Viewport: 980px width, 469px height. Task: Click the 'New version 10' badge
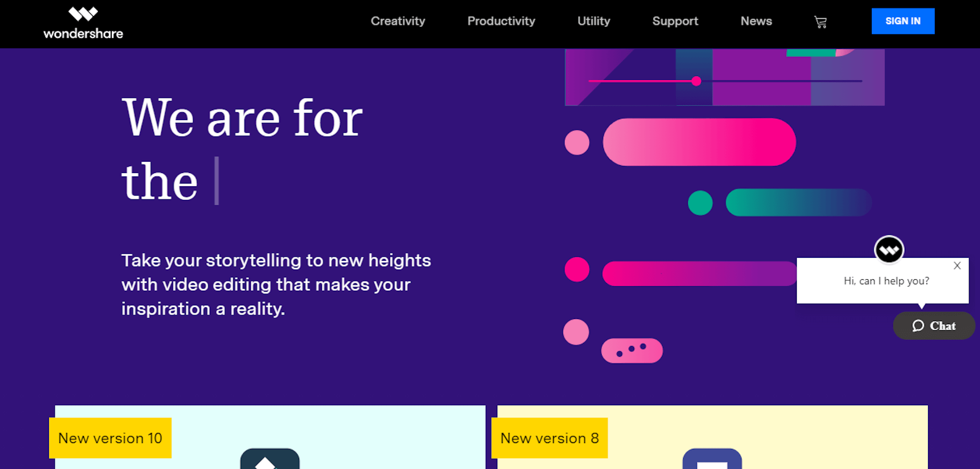[x=110, y=438]
